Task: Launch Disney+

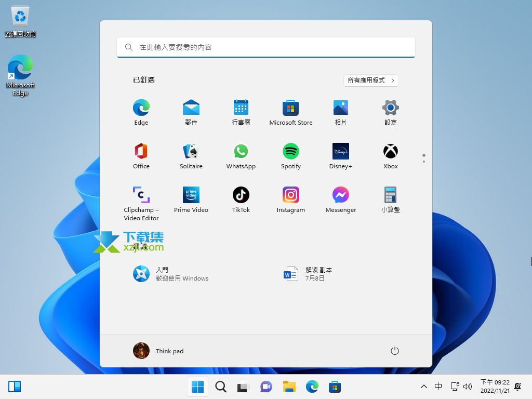Action: (x=341, y=156)
